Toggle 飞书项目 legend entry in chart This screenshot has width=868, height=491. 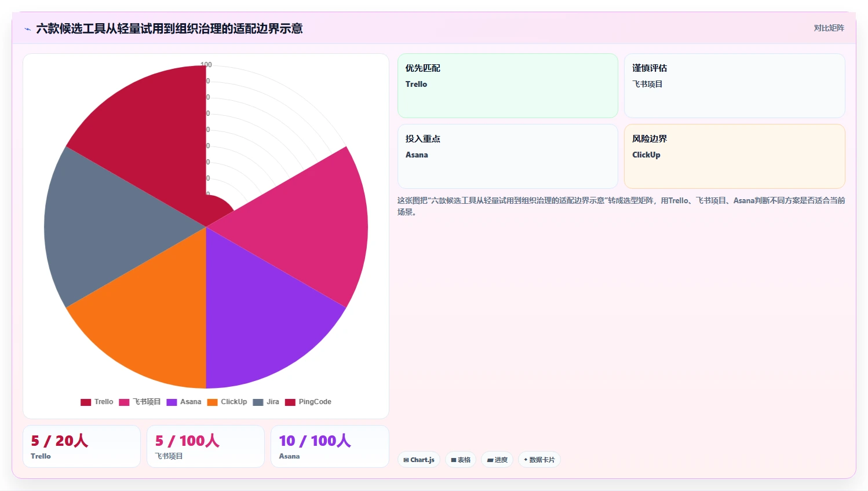click(140, 402)
